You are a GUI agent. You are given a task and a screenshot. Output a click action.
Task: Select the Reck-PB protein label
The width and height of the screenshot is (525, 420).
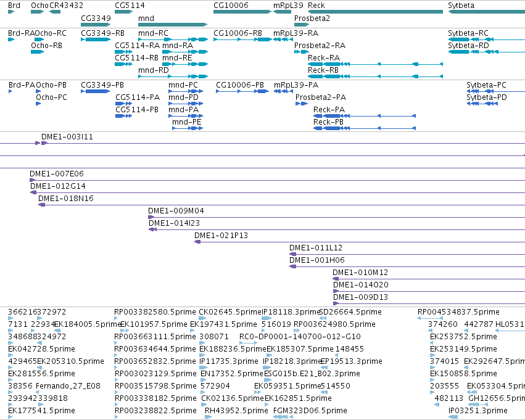328,122
